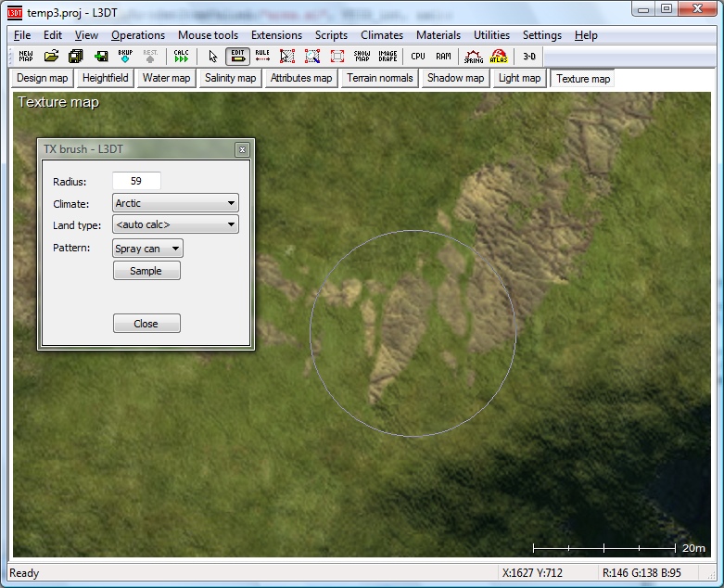Toggle the Show Map toolbar button
This screenshot has height=588, width=724.
[x=362, y=57]
